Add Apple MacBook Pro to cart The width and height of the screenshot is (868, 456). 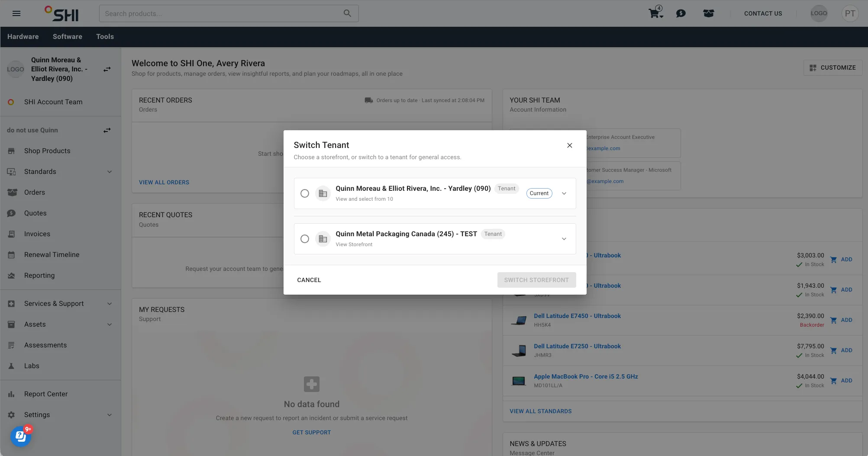841,381
